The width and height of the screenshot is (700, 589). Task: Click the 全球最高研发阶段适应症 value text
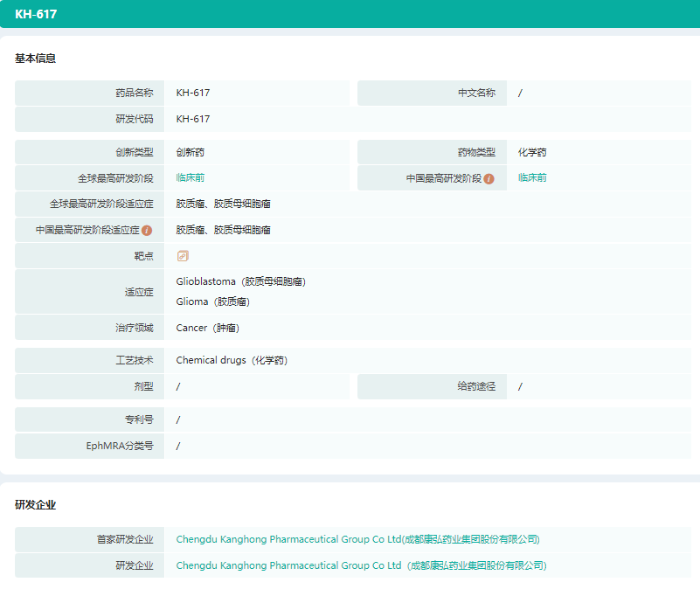point(223,204)
